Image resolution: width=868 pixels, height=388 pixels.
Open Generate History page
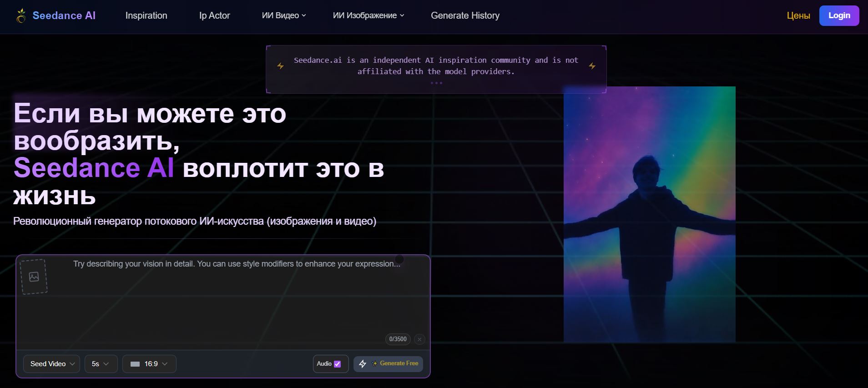coord(465,15)
